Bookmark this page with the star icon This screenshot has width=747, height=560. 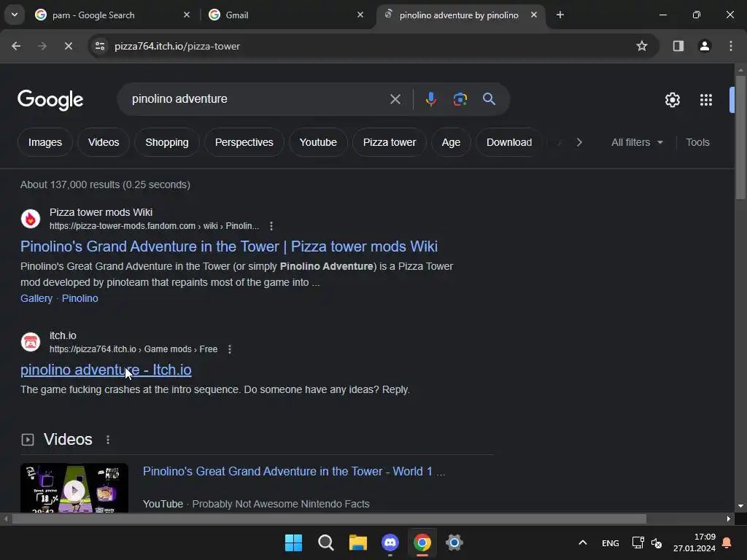(x=642, y=46)
